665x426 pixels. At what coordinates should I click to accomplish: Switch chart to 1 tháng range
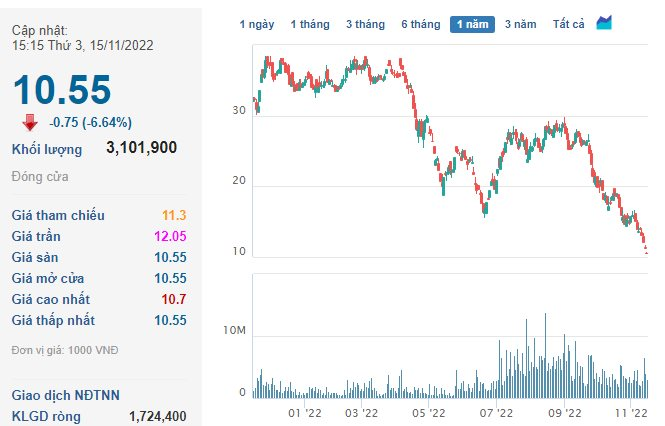click(x=310, y=24)
